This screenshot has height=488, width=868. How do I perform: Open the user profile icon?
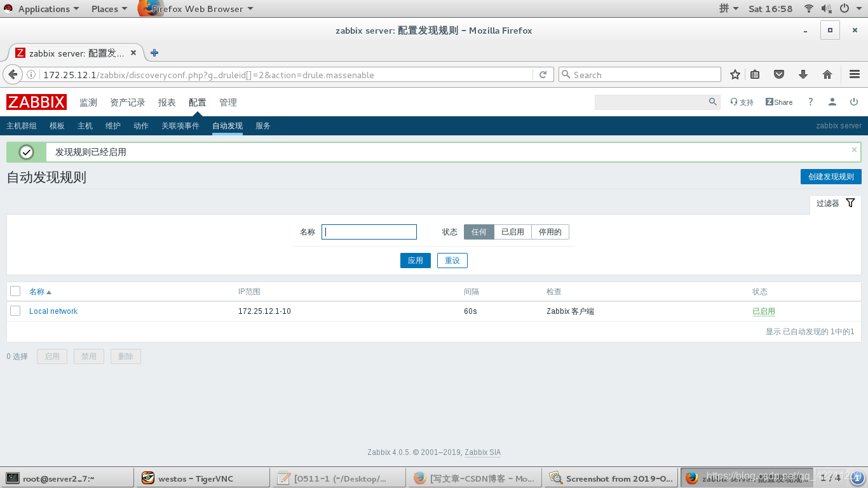832,102
